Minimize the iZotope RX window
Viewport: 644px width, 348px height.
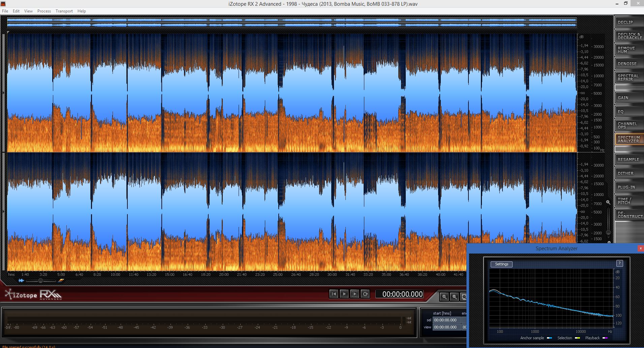(x=617, y=4)
